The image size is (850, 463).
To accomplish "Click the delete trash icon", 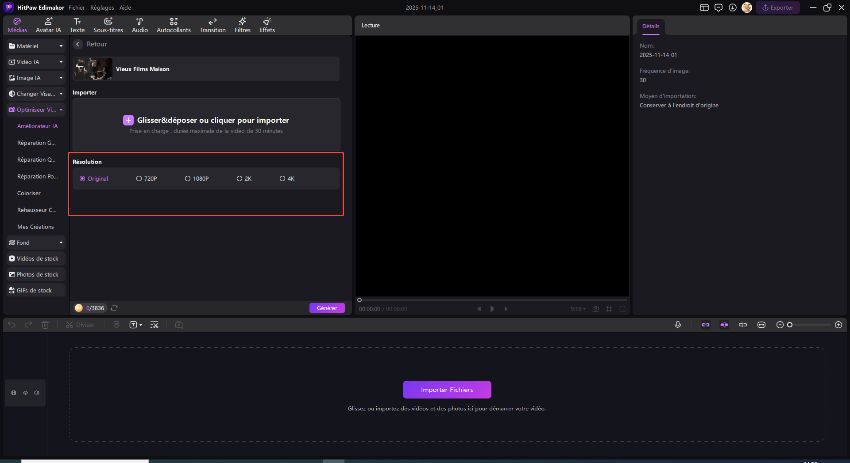I will (x=45, y=325).
